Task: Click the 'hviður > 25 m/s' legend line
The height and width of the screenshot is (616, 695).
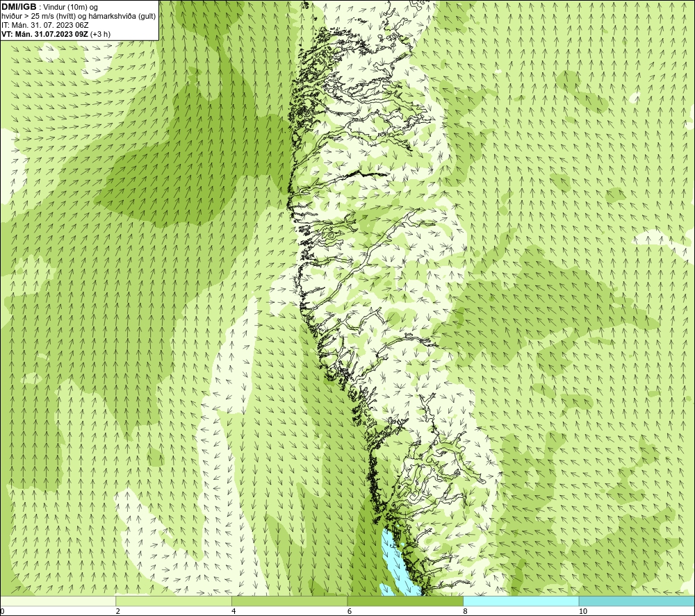Action: 79,16
